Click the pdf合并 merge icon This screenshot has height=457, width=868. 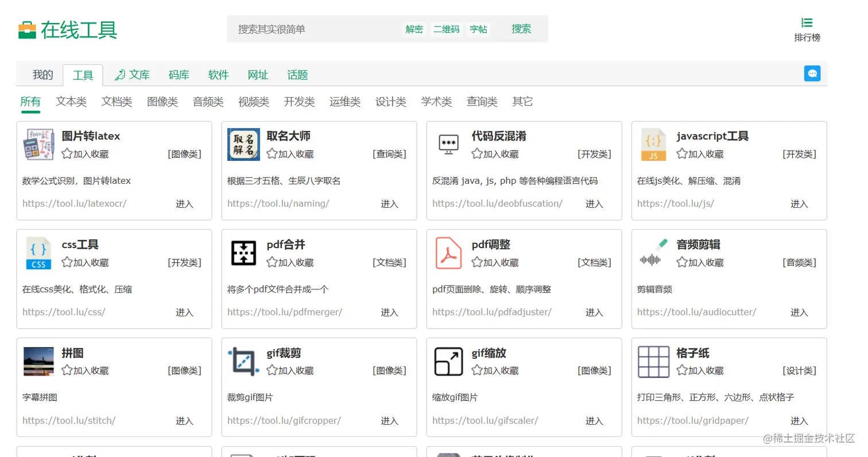pos(243,253)
